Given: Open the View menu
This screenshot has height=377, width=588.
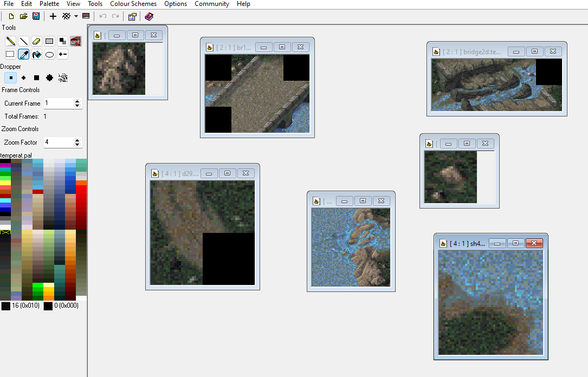Looking at the screenshot, I should tap(73, 4).
